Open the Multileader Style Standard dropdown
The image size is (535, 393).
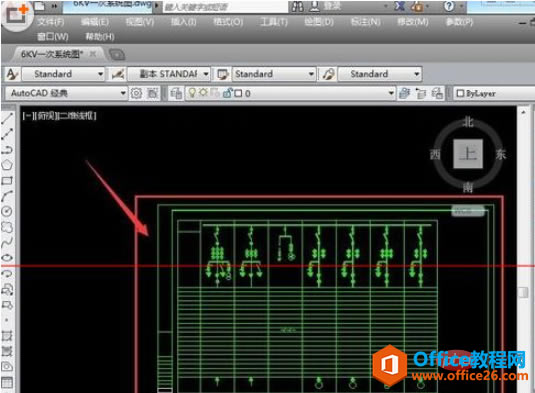[380, 74]
